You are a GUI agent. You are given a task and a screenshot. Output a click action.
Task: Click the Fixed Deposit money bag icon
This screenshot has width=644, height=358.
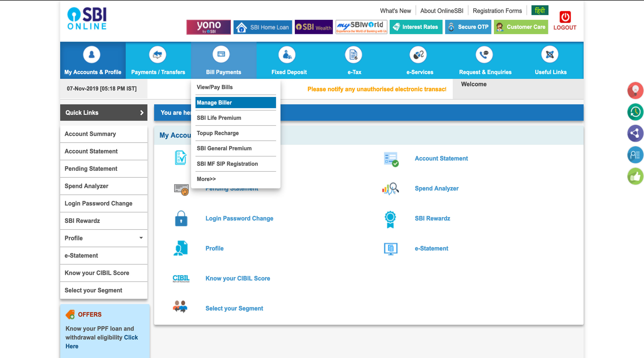coord(287,55)
